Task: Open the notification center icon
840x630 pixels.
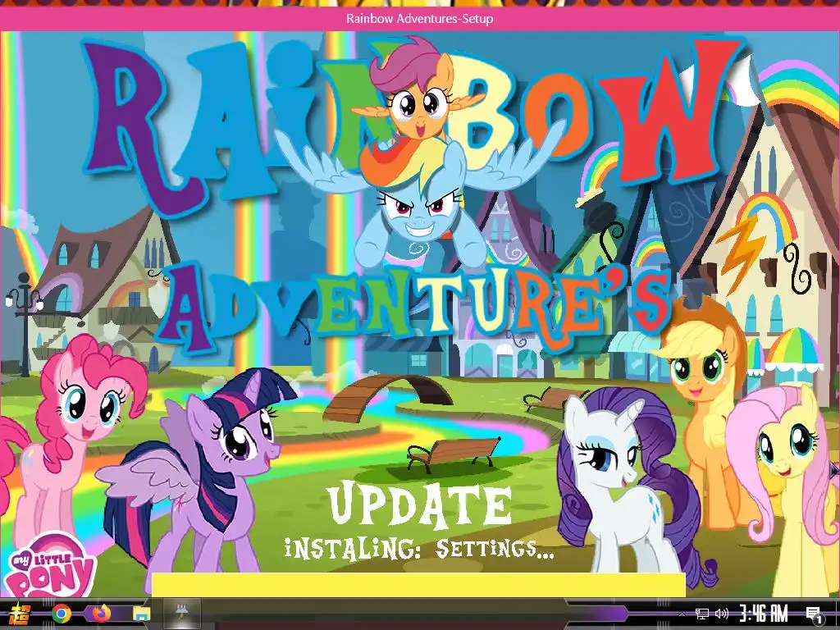Action: point(814,614)
